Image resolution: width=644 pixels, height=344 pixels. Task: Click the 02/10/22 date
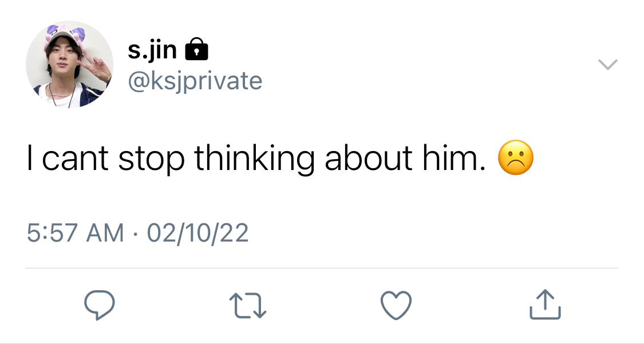tap(197, 233)
